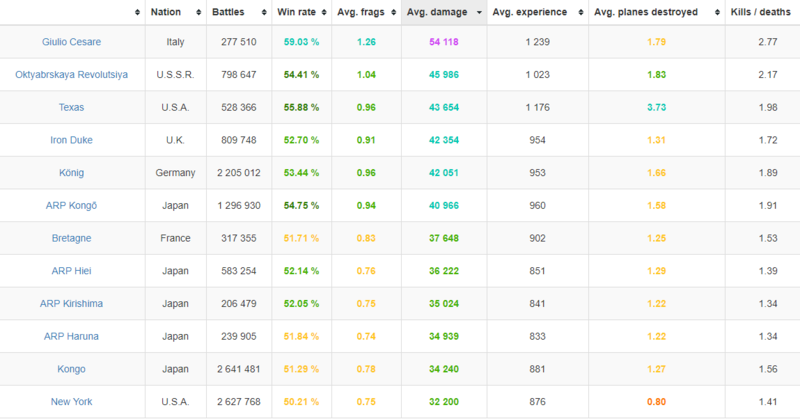Open the ARP Kongō ship link
Screen dimensions: 800x419
[x=71, y=205]
